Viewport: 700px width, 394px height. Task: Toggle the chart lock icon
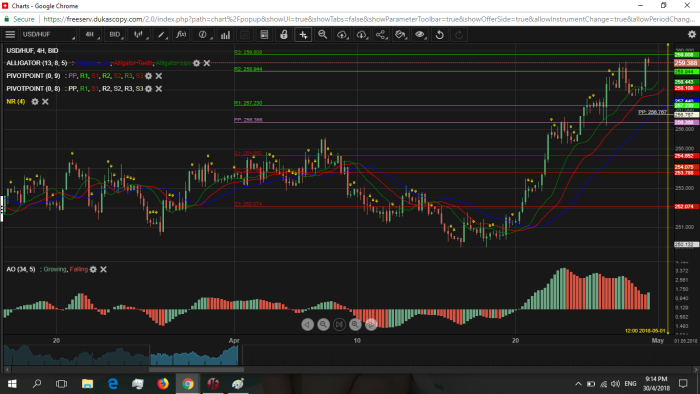283,34
